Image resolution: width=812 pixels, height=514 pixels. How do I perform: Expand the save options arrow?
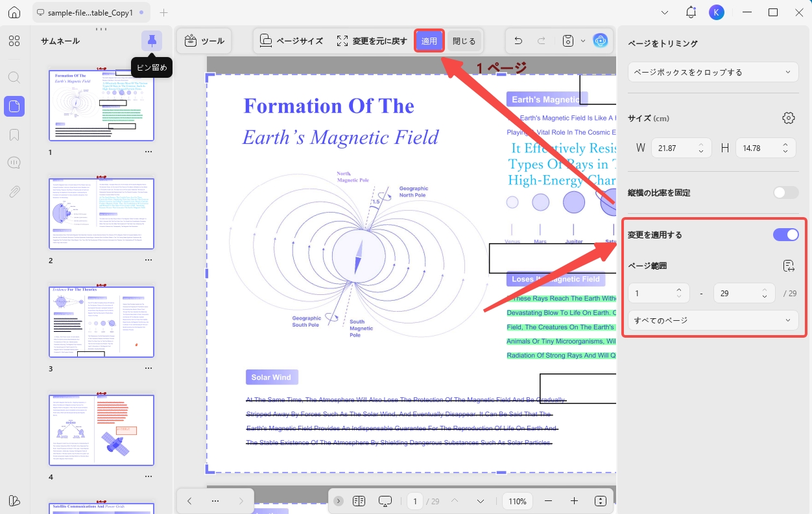(x=582, y=41)
